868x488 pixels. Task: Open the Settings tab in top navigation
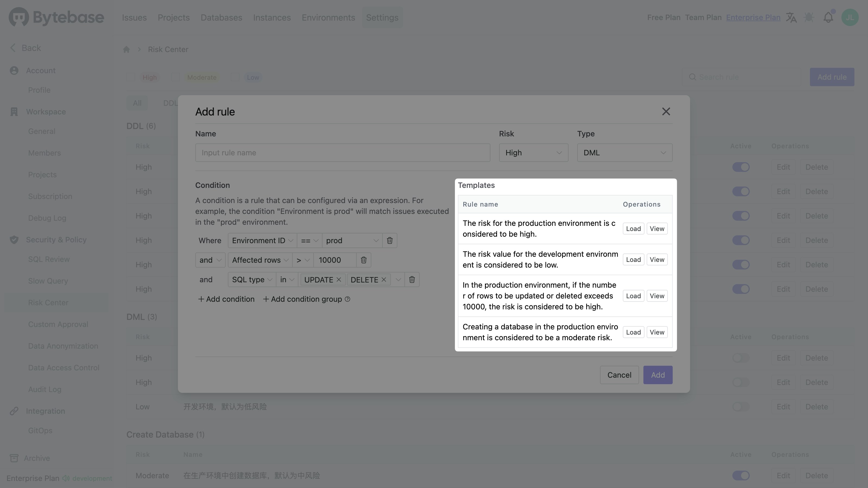(x=382, y=18)
